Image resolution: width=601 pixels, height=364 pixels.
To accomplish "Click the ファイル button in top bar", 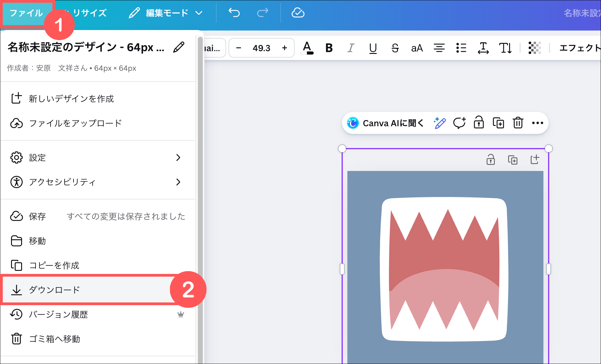I will (x=26, y=13).
